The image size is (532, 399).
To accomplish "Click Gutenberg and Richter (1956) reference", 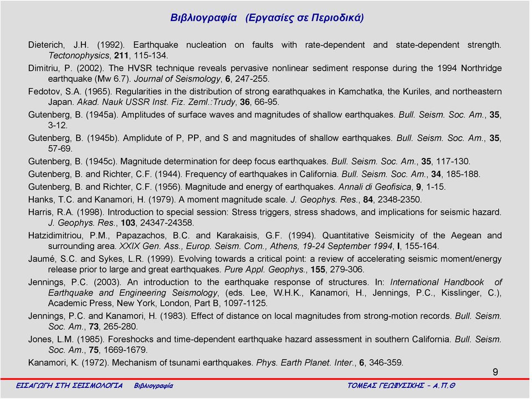I will (x=237, y=187).
